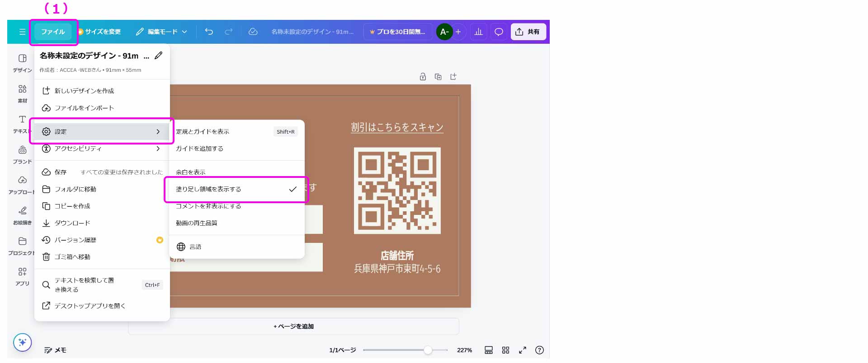The image size is (868, 363).
Task: Open the magic assistant sparkle button
Action: pos(23,342)
